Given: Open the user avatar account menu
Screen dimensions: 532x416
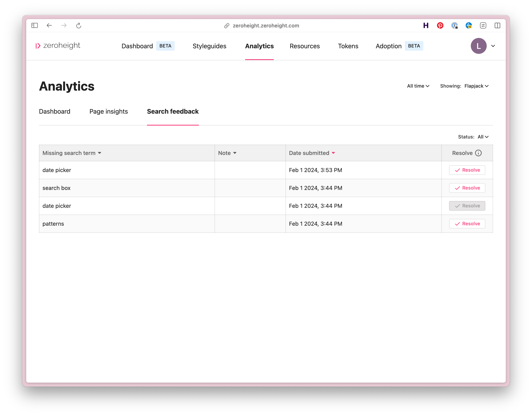Looking at the screenshot, I should point(479,46).
